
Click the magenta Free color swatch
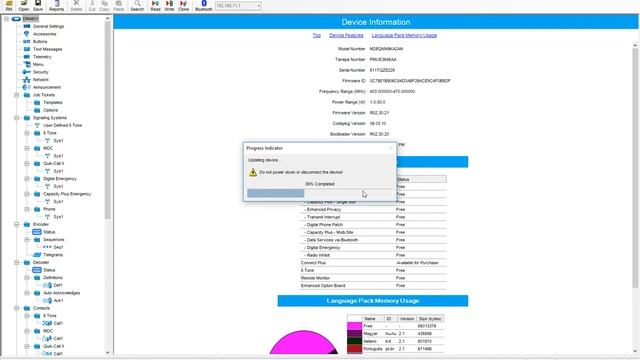point(354,326)
